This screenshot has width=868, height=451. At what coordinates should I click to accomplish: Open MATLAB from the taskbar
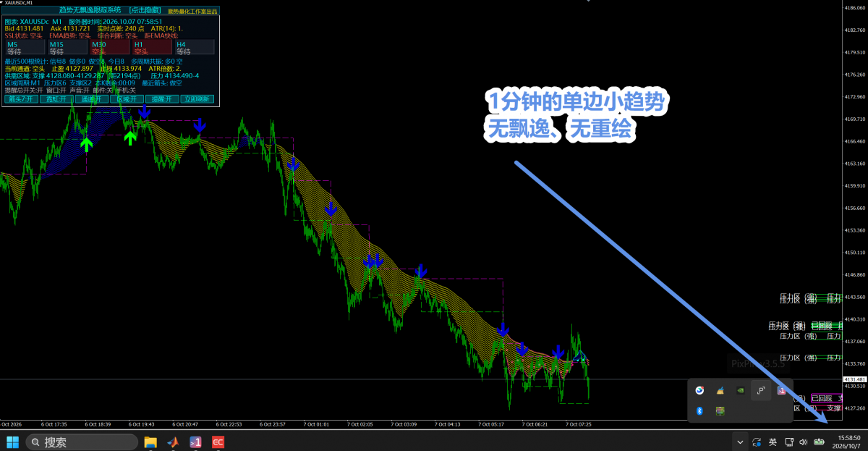point(173,442)
